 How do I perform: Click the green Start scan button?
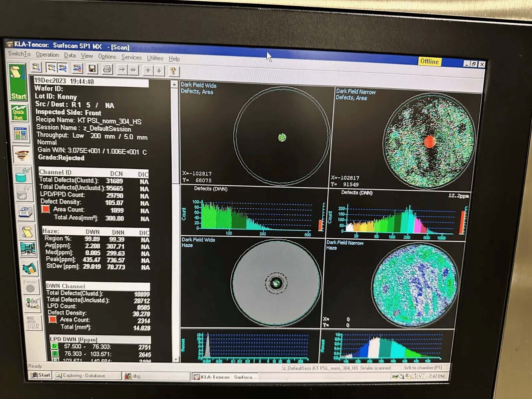coord(18,82)
